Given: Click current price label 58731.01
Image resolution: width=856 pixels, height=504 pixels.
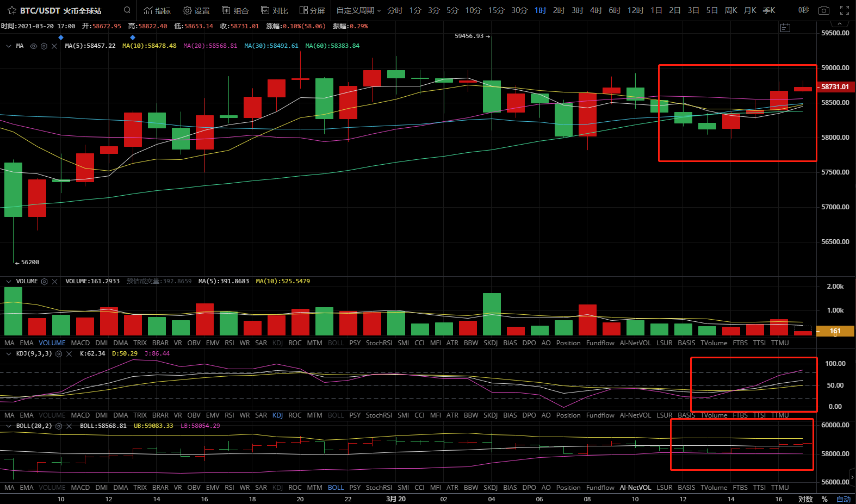Looking at the screenshot, I should [x=835, y=87].
